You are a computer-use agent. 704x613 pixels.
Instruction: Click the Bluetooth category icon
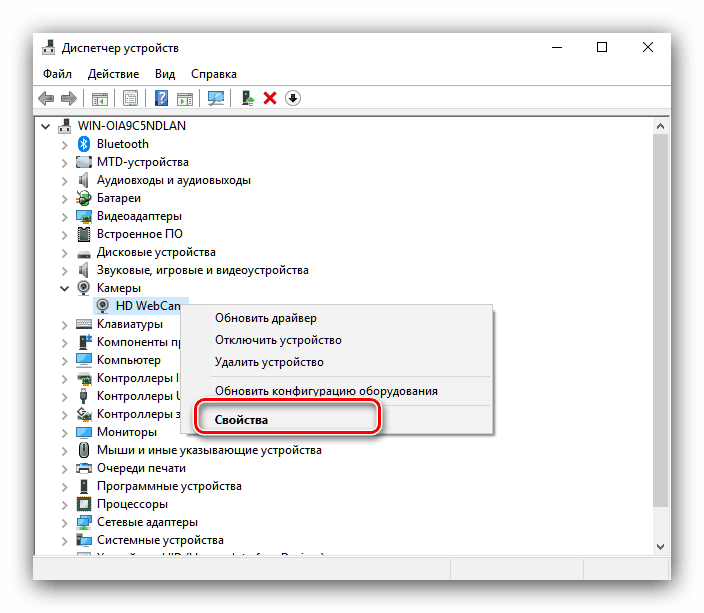coord(84,144)
